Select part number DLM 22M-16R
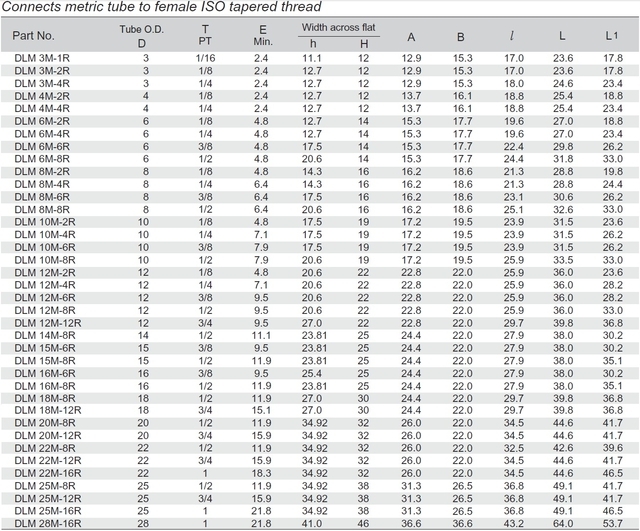 coord(48,473)
